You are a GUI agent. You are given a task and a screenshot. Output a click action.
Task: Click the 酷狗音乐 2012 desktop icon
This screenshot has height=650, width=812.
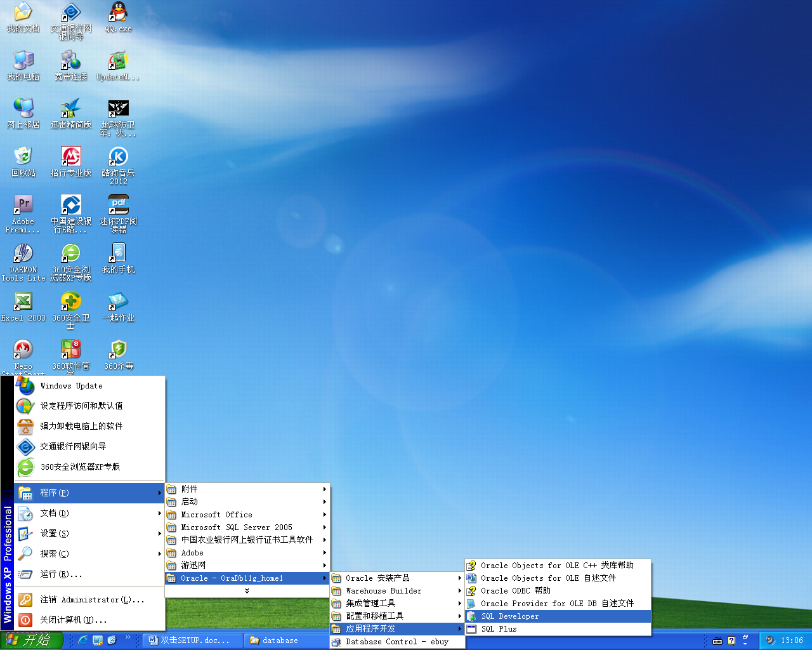(119, 166)
